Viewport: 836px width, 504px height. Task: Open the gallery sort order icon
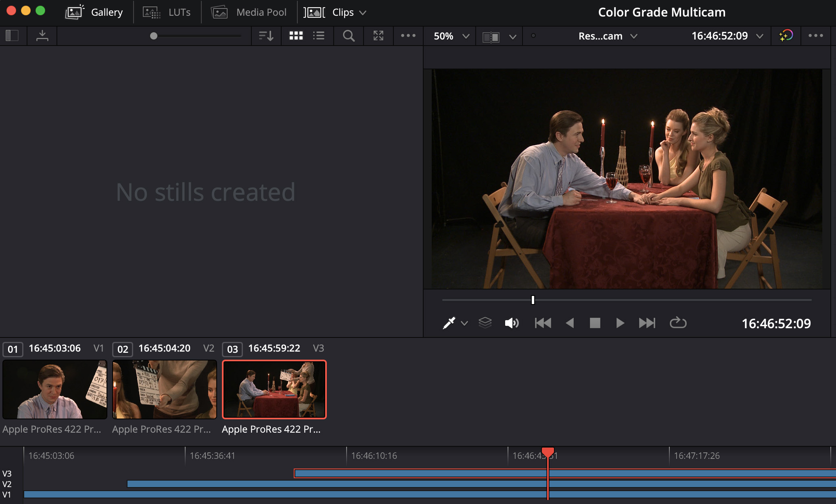point(266,36)
